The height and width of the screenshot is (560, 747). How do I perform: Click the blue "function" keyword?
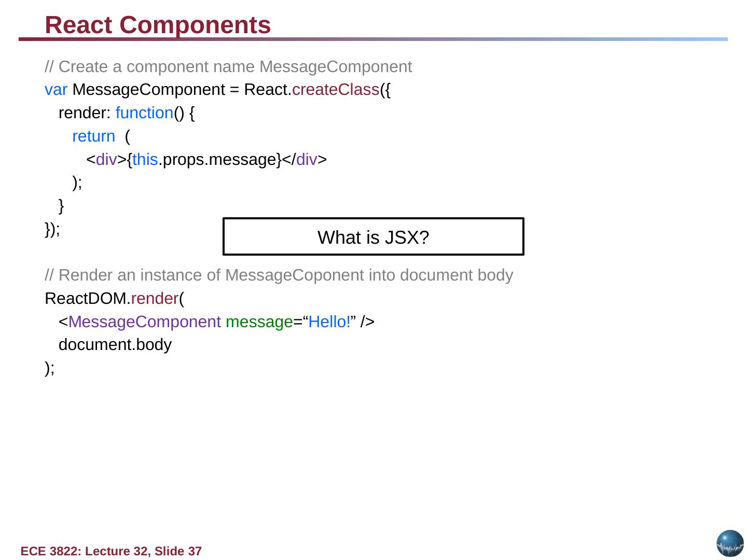(x=144, y=113)
